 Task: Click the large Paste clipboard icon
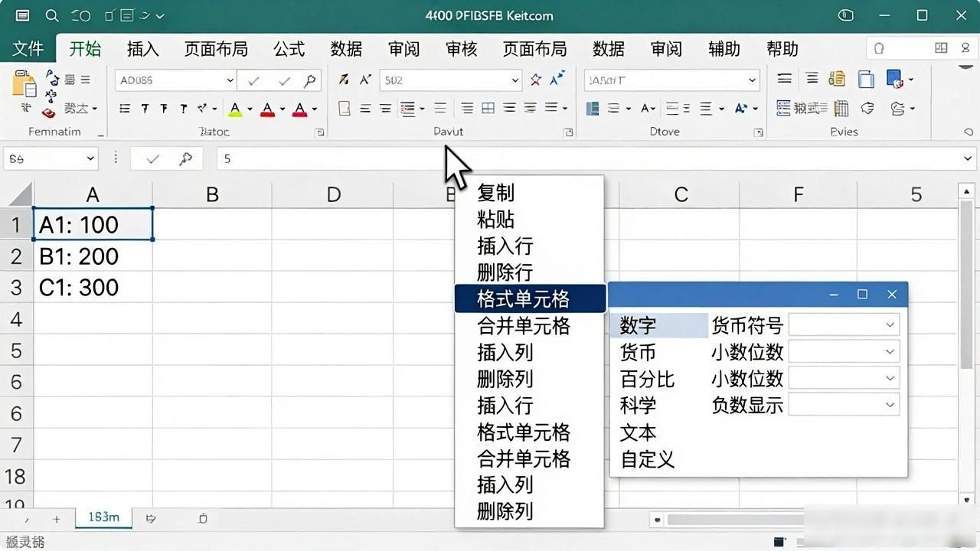(x=24, y=83)
